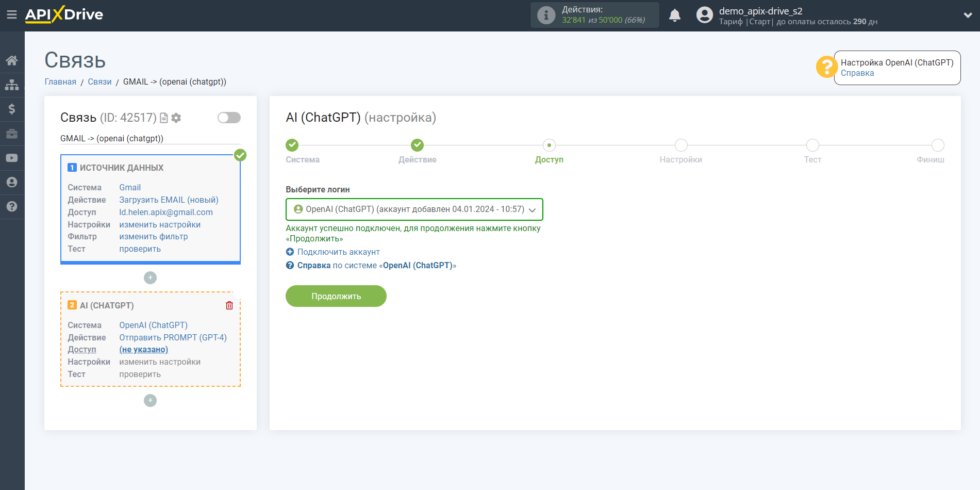Add a step after AI (ChatGPT) block
The height and width of the screenshot is (490, 980).
(150, 400)
